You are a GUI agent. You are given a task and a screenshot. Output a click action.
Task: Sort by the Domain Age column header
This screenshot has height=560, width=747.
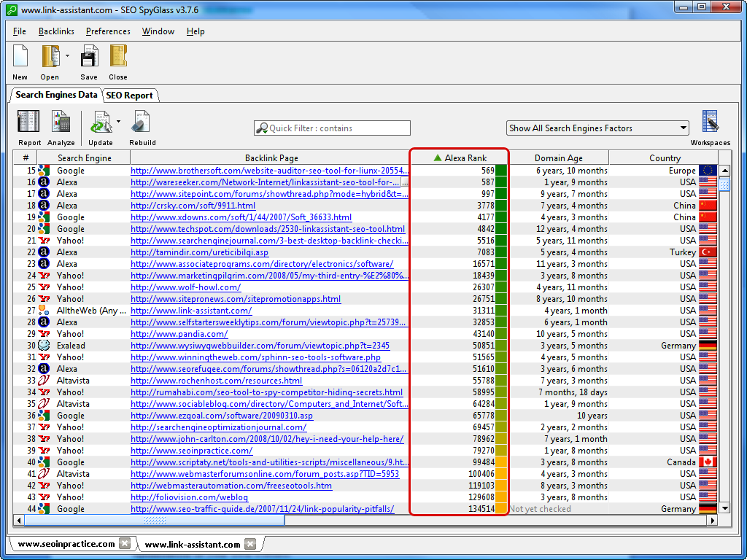(558, 158)
